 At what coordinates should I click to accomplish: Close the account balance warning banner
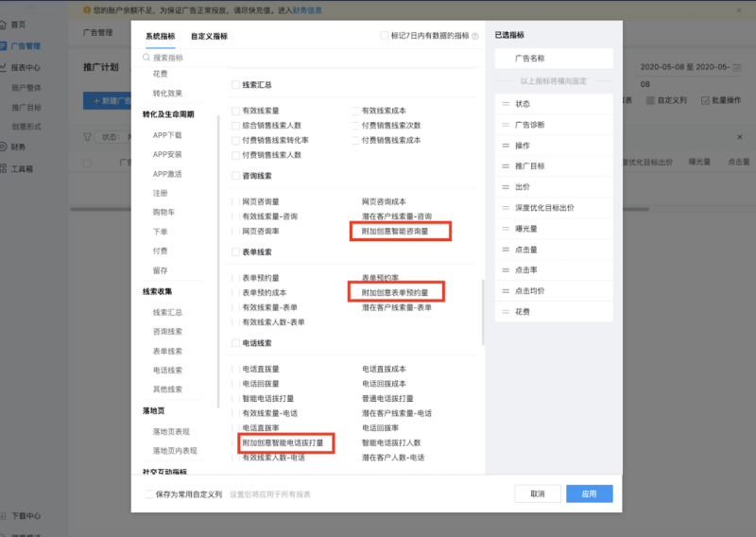click(x=739, y=10)
